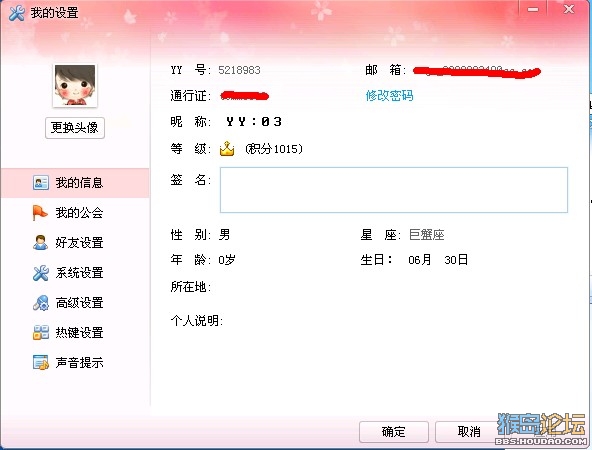
Task: Click the ID card icon beside 我的信息
Action: coord(40,182)
